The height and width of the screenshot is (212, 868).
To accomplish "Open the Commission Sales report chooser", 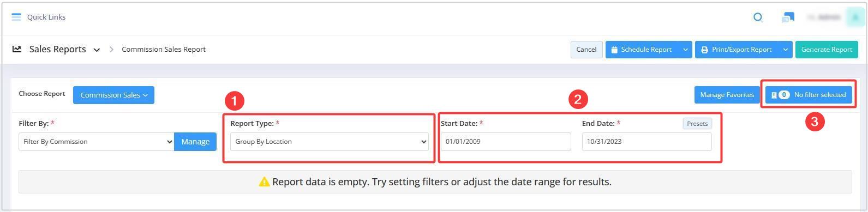I will [x=113, y=95].
